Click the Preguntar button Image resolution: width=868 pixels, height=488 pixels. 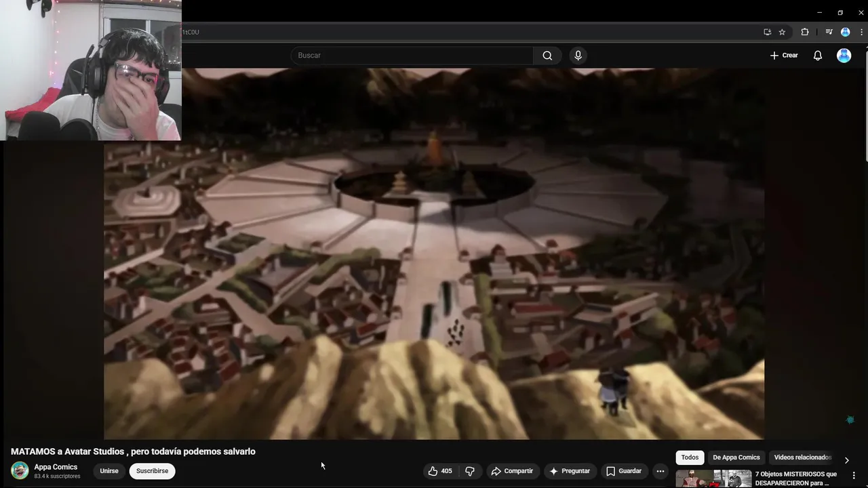[x=570, y=471]
